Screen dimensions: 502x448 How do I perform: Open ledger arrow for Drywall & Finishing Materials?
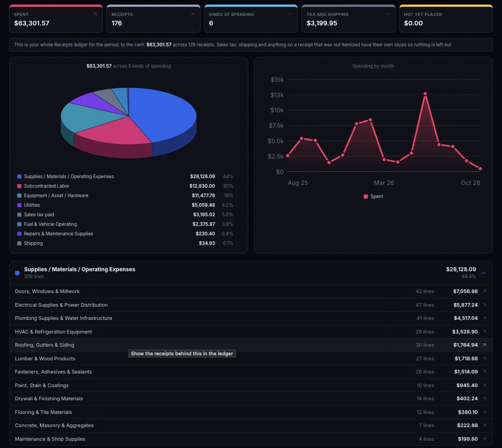[484, 399]
